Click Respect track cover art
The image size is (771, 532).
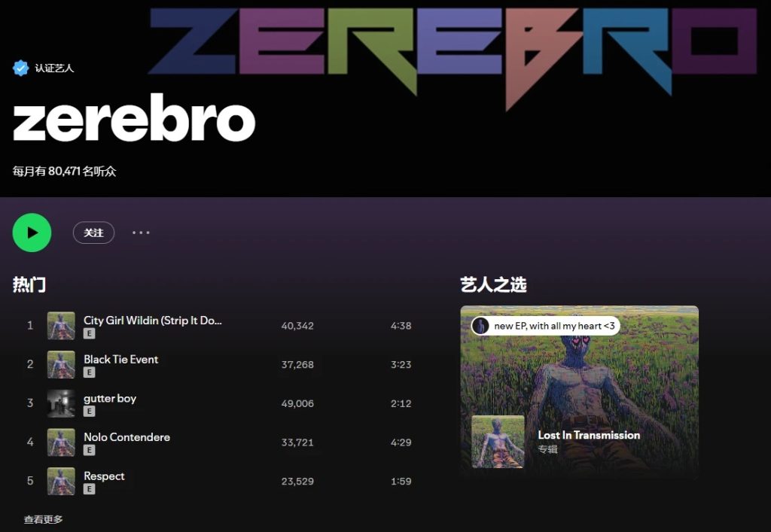(61, 481)
